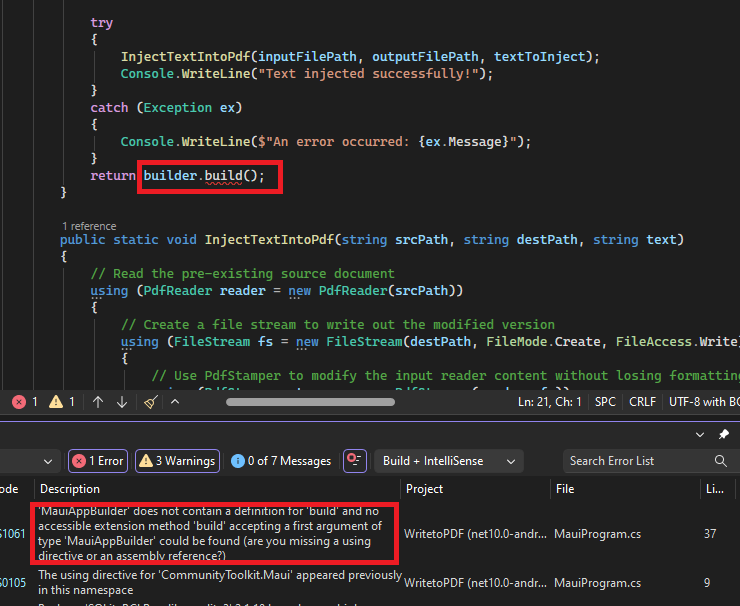This screenshot has width=740, height=606.
Task: Click the FileStream fs declaration line
Action: [x=430, y=341]
